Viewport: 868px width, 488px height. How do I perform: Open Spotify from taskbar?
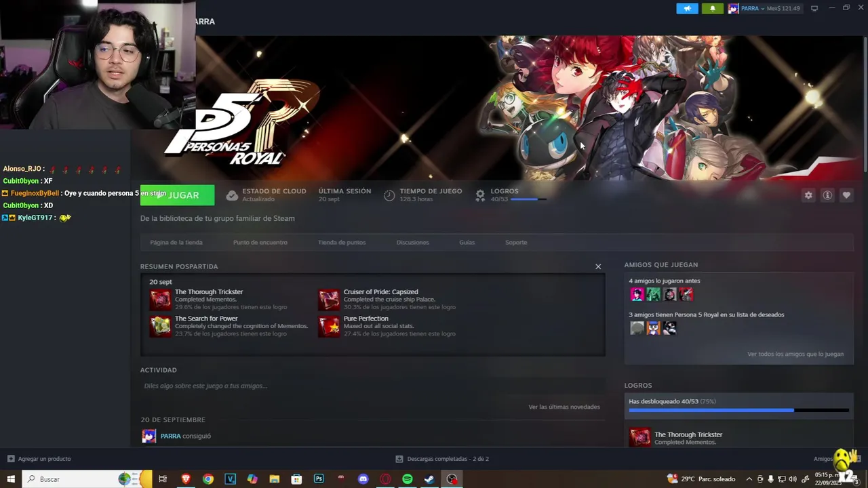pos(407,479)
